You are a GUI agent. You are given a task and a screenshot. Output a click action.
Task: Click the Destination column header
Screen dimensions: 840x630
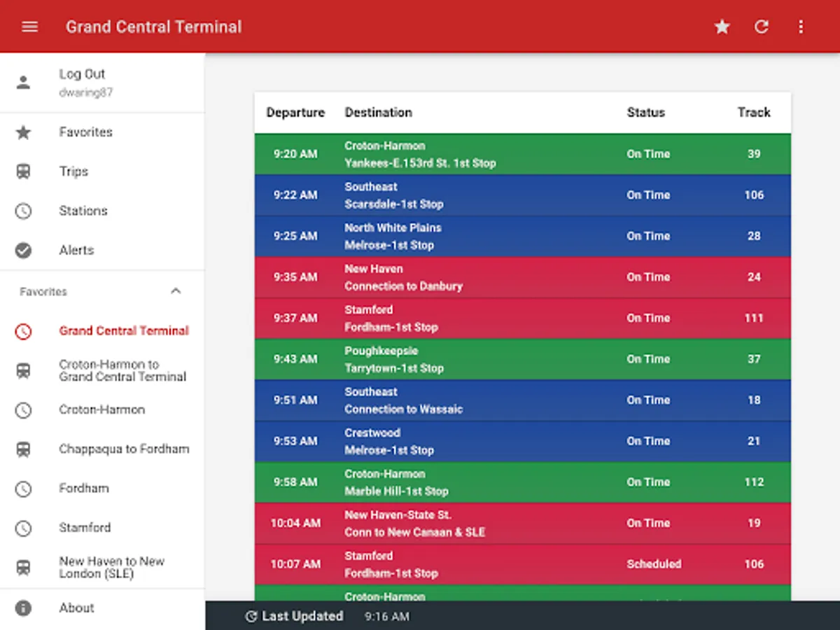click(x=378, y=112)
